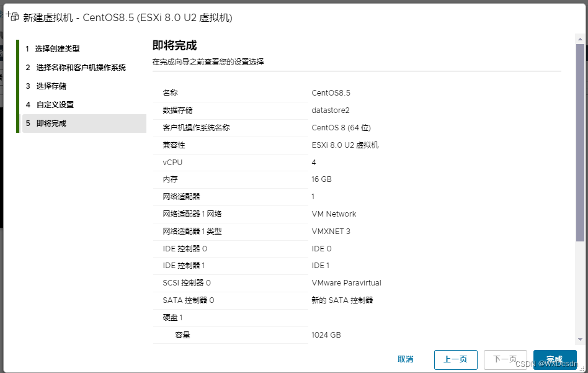
Task: Click the subtitle 在完成向导之前查看您的设置选择
Action: (x=208, y=62)
